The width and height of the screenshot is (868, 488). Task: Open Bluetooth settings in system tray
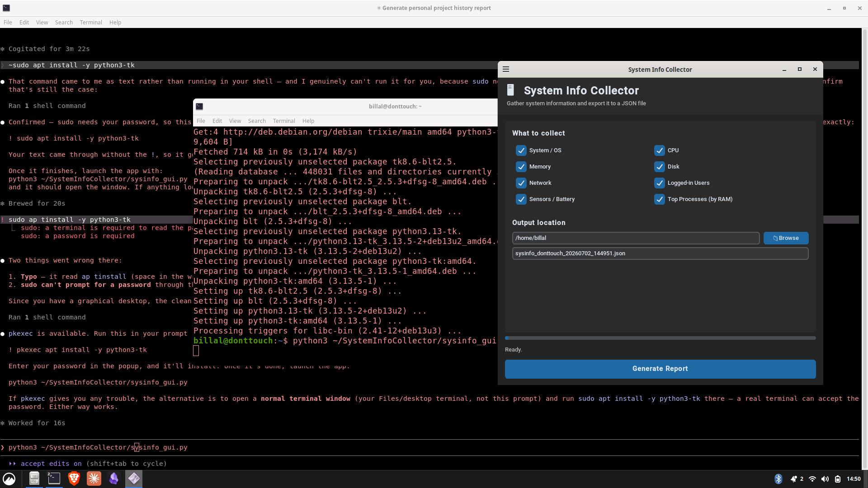point(778,479)
